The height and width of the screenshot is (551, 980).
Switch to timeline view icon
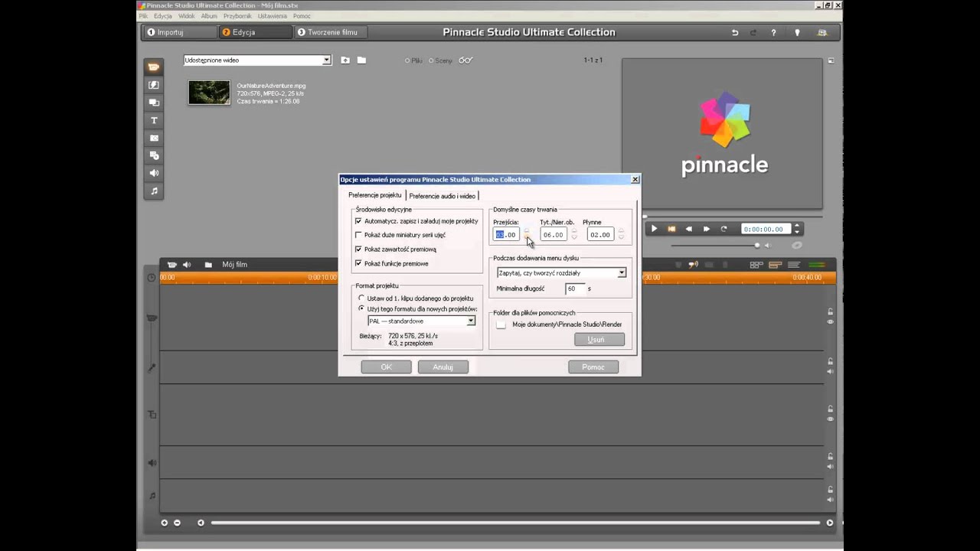(775, 265)
